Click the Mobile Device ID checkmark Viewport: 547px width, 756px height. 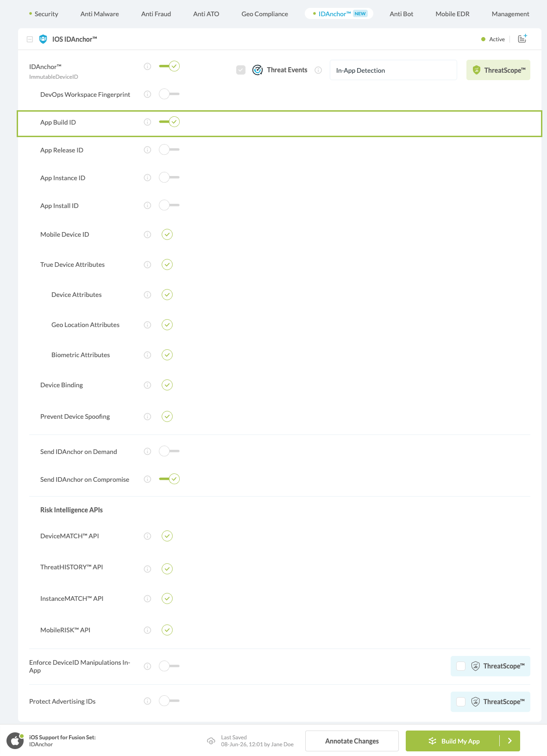point(167,234)
